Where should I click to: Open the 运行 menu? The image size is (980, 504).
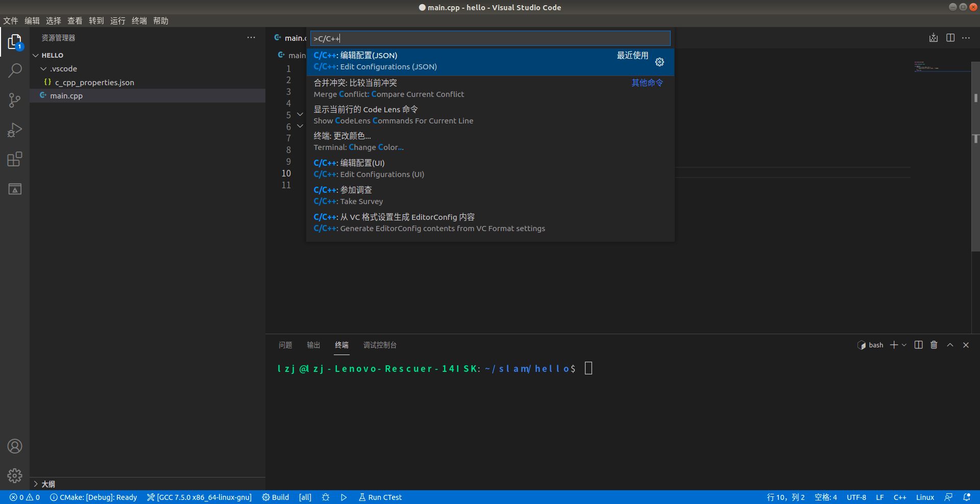coord(118,21)
